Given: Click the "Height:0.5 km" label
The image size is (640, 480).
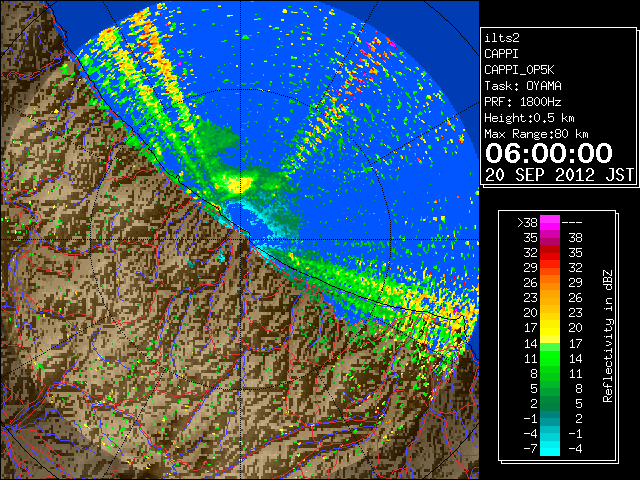Looking at the screenshot, I should [x=529, y=118].
